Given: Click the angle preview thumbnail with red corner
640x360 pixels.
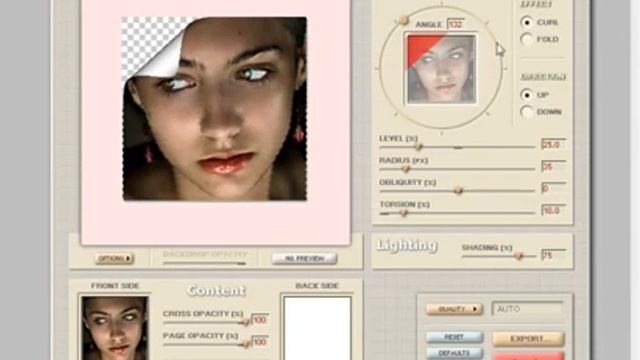Looking at the screenshot, I should click(x=441, y=69).
